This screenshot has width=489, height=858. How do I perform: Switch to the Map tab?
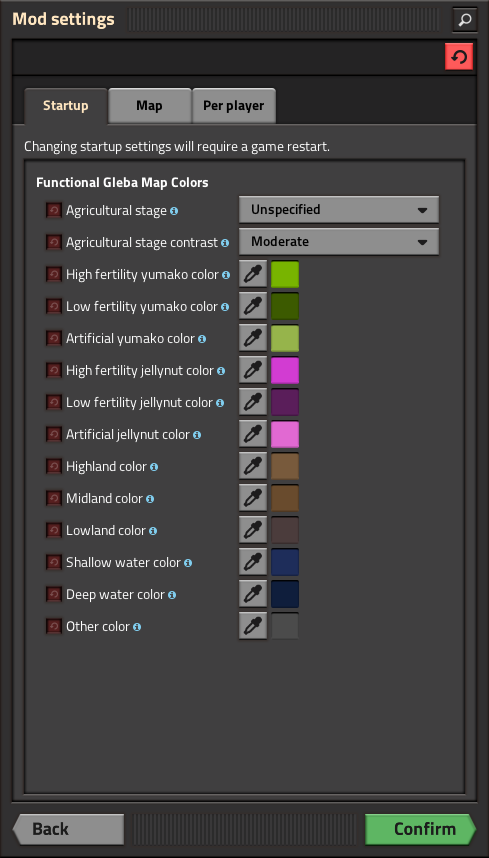click(149, 106)
